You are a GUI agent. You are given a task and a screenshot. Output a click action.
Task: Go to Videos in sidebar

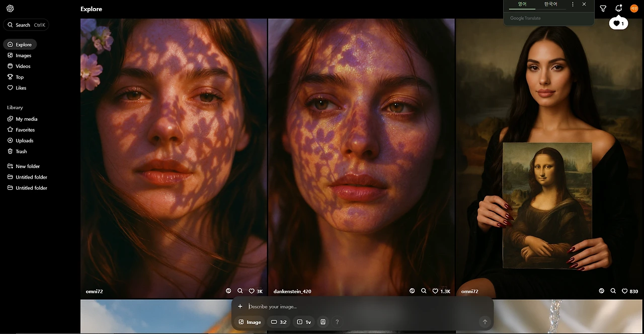19,66
